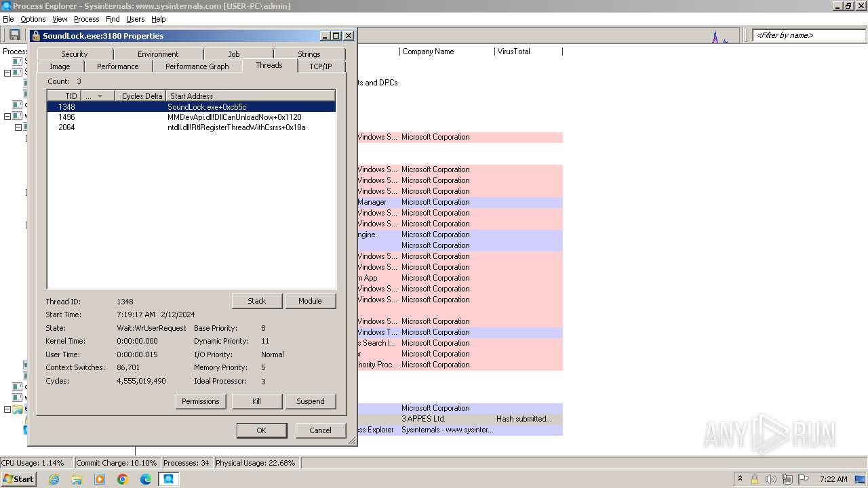Image resolution: width=868 pixels, height=488 pixels.
Task: Open the Users menu
Action: [x=135, y=19]
